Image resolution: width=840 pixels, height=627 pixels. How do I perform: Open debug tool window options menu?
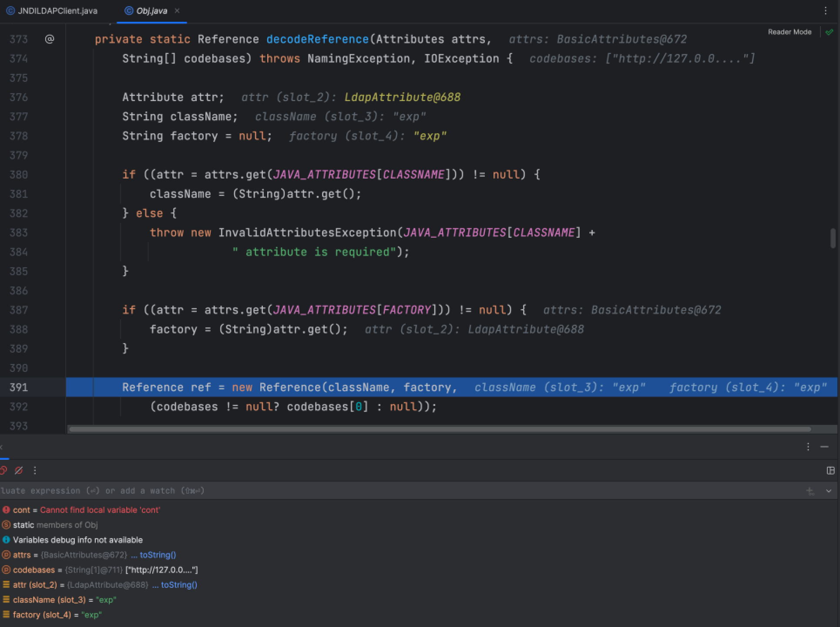[x=808, y=447]
